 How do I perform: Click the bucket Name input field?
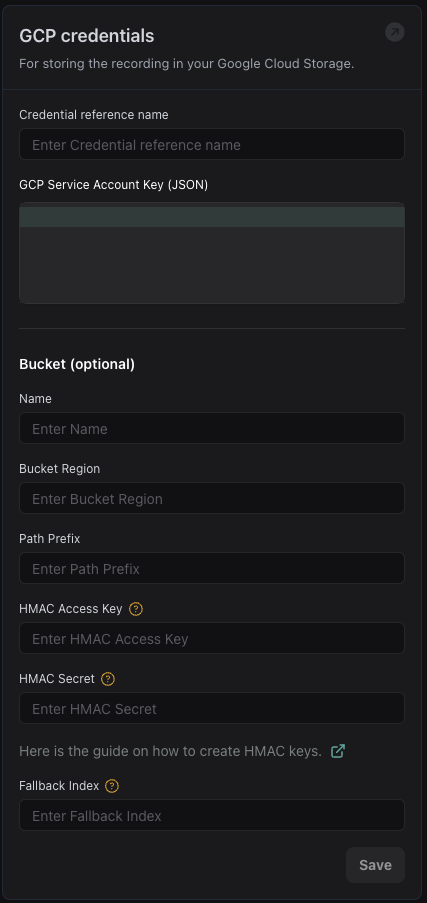pos(212,428)
